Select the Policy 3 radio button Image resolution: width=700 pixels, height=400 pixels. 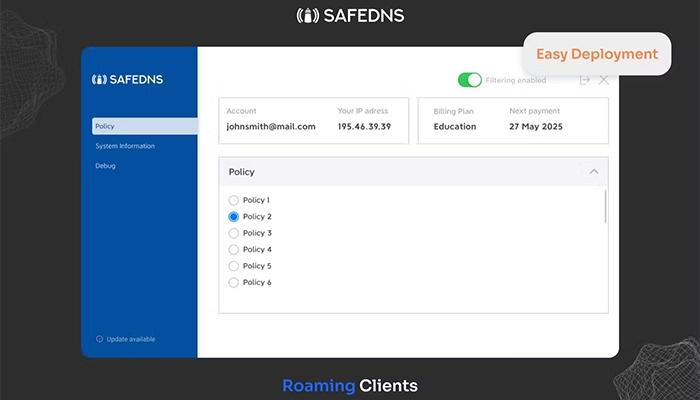[233, 233]
